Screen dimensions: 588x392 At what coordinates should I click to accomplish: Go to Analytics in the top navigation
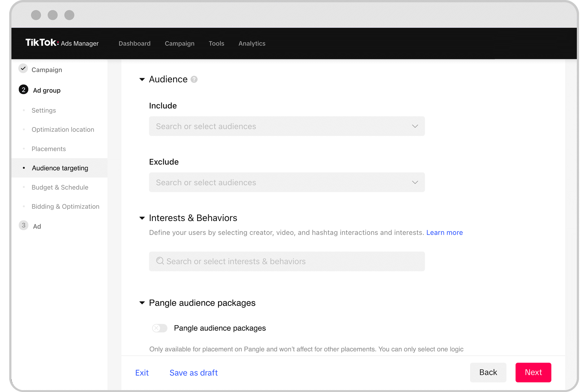point(252,44)
